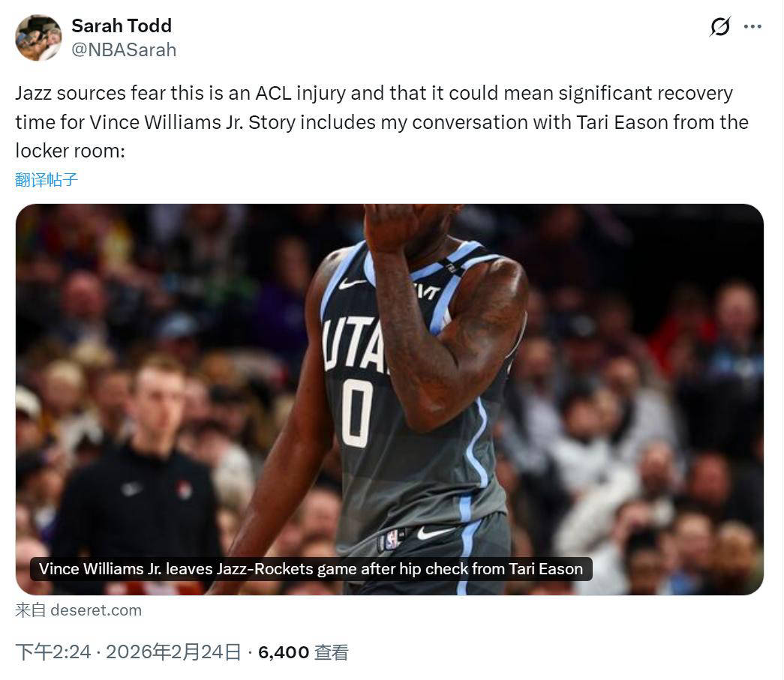Click the Sarah Todd display name
Viewport: 784px width, 680px height.
click(122, 25)
